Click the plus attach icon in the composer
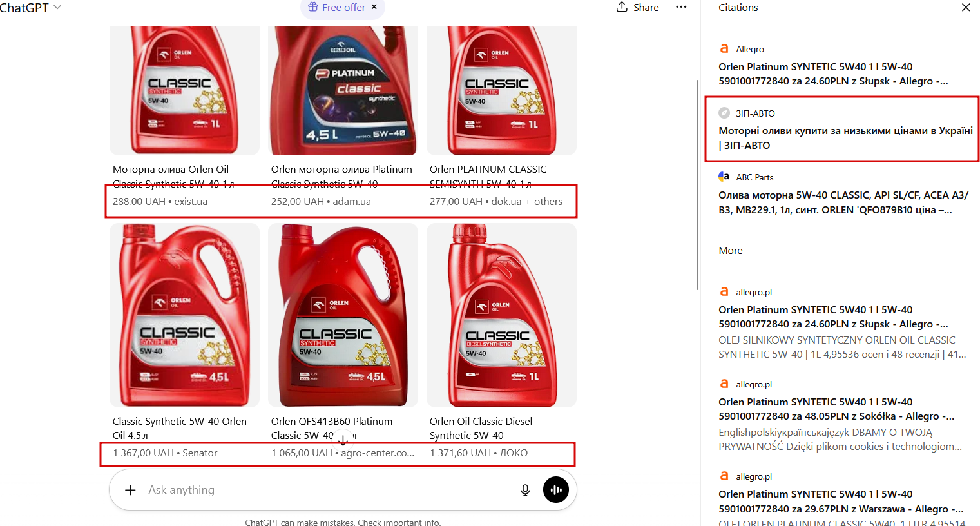 point(130,490)
